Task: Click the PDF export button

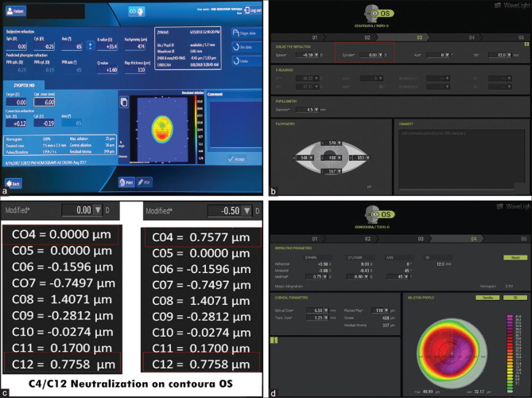Action: point(144,182)
